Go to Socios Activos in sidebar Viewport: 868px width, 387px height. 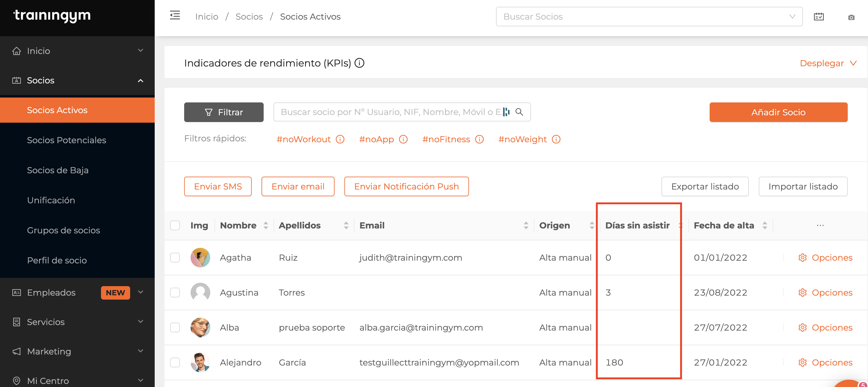(77, 110)
